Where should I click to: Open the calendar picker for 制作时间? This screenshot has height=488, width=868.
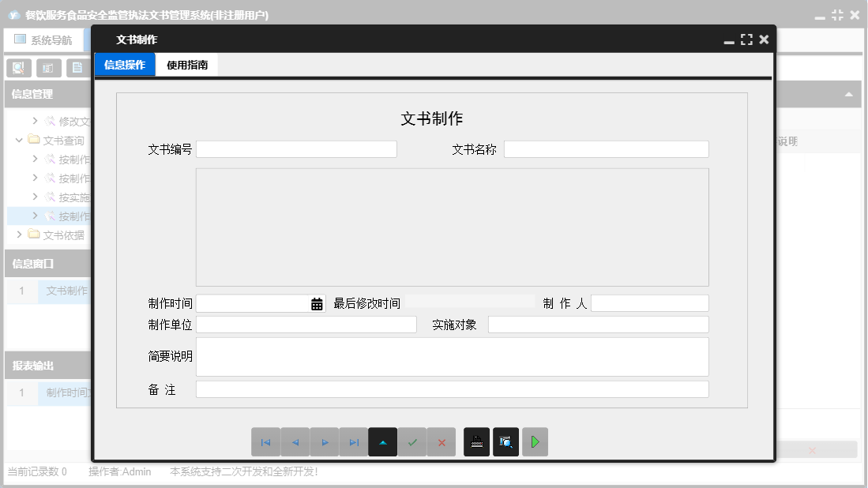pos(318,302)
